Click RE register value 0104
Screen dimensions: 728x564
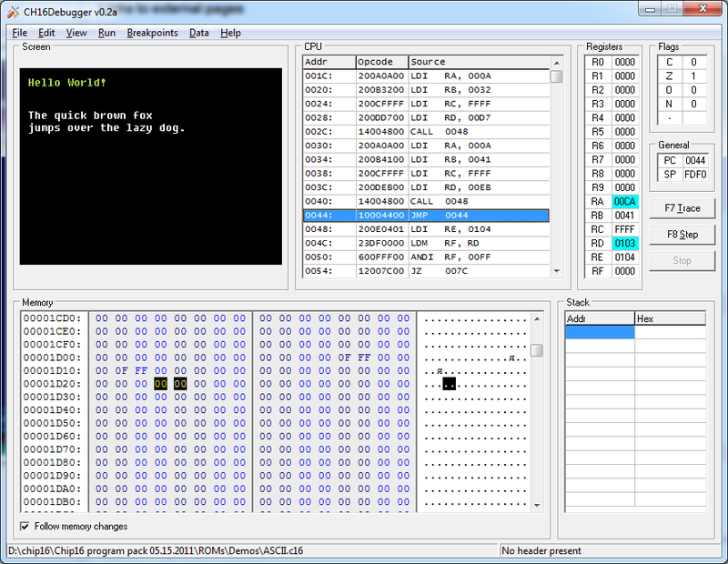[625, 257]
